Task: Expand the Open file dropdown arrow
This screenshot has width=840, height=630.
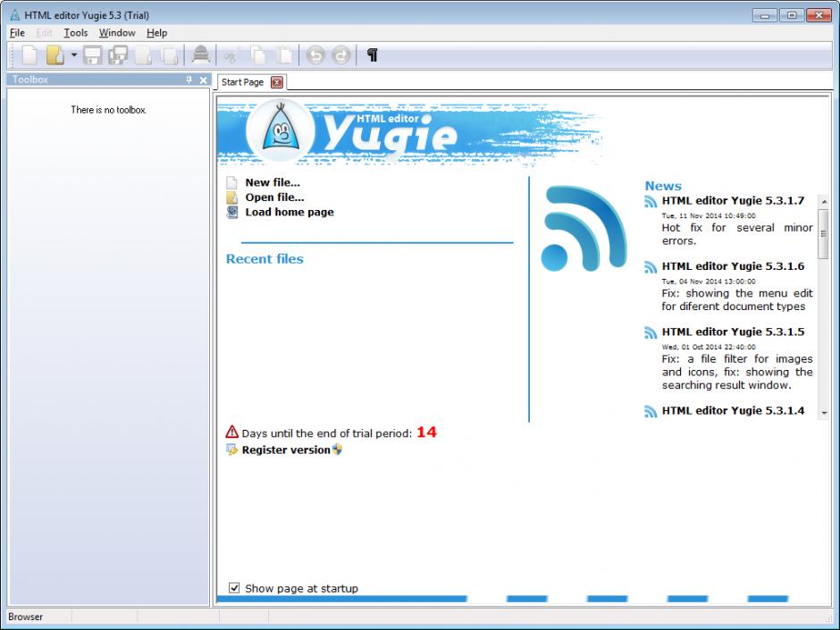Action: [x=74, y=55]
